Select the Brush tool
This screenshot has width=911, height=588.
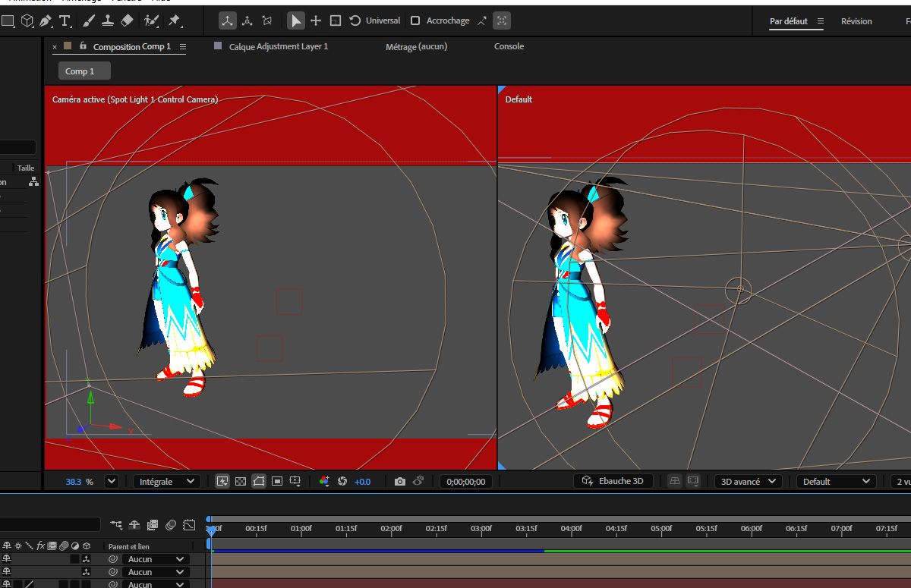(x=89, y=20)
